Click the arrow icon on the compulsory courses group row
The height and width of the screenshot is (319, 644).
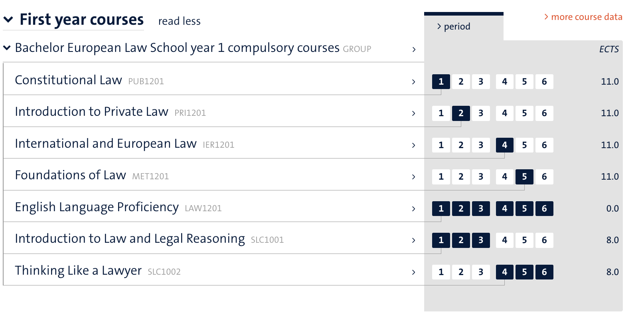click(x=414, y=50)
